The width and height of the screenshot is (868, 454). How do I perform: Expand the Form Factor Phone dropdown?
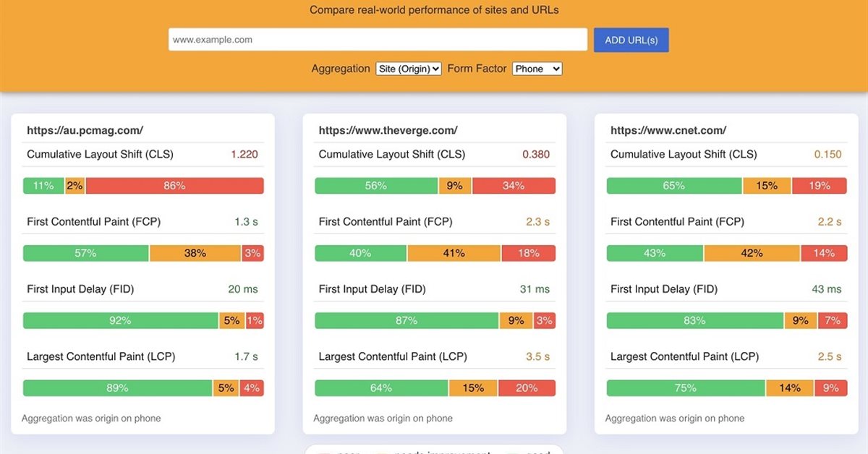537,69
